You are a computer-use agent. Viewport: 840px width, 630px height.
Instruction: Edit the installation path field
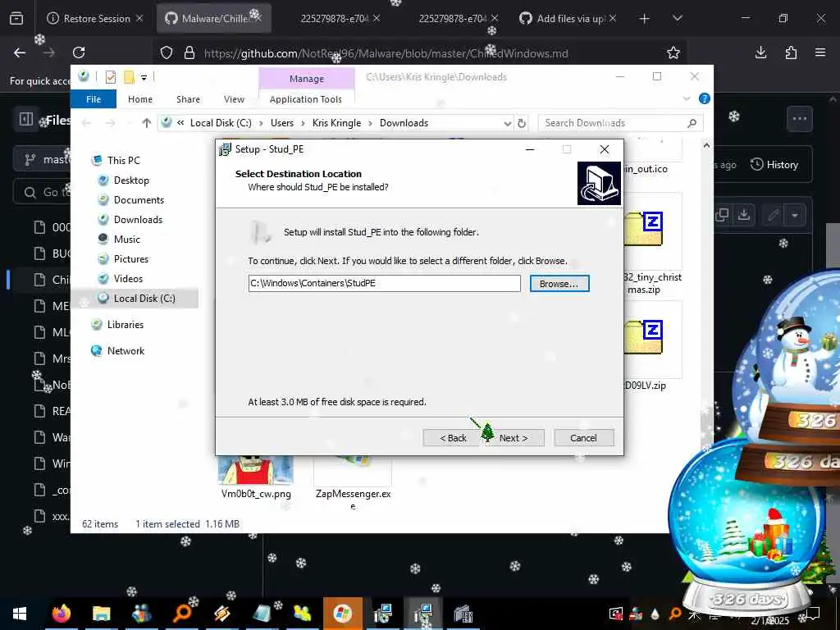tap(384, 283)
